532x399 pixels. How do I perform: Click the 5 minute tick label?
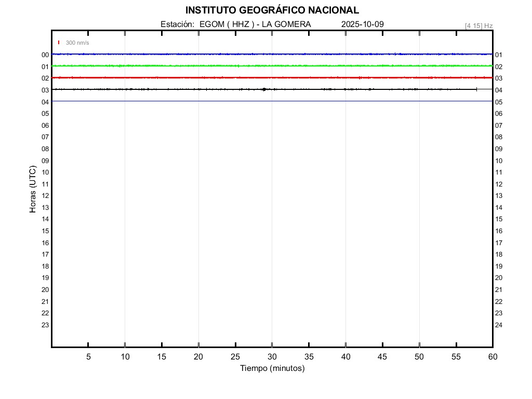point(88,357)
